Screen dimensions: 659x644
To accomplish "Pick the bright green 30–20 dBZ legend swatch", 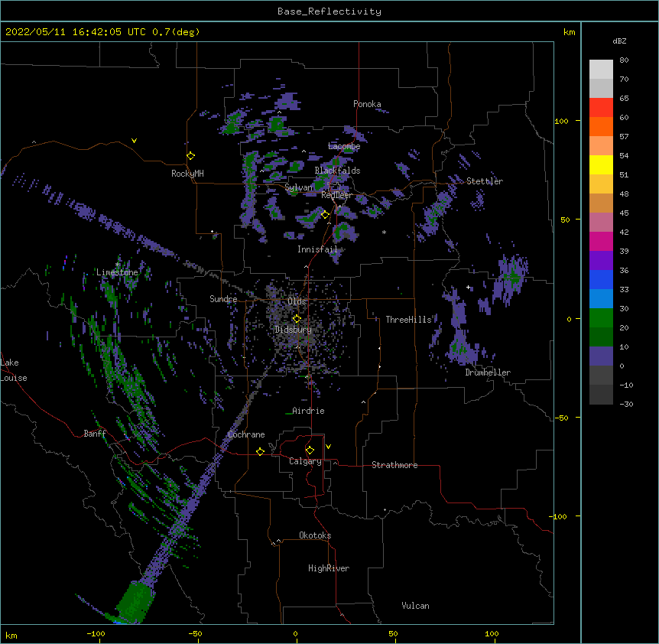I will [601, 318].
